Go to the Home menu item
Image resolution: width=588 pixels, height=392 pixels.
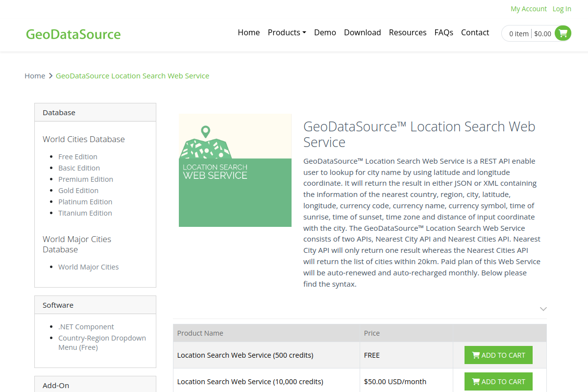pos(249,32)
